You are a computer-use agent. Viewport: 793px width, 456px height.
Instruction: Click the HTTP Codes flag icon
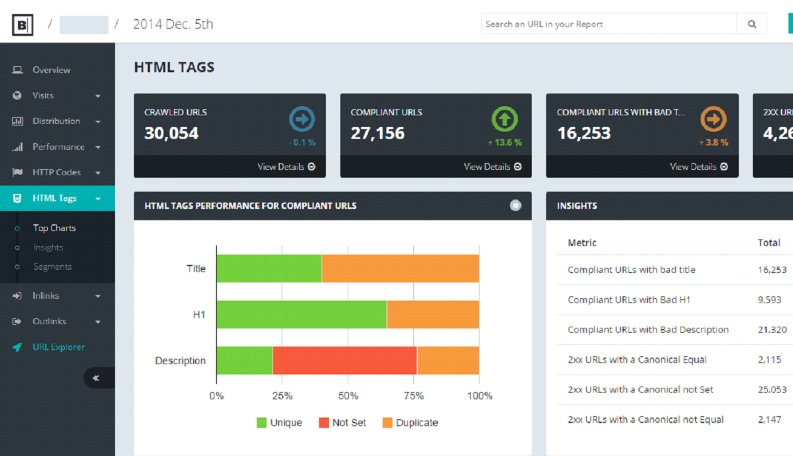[17, 172]
